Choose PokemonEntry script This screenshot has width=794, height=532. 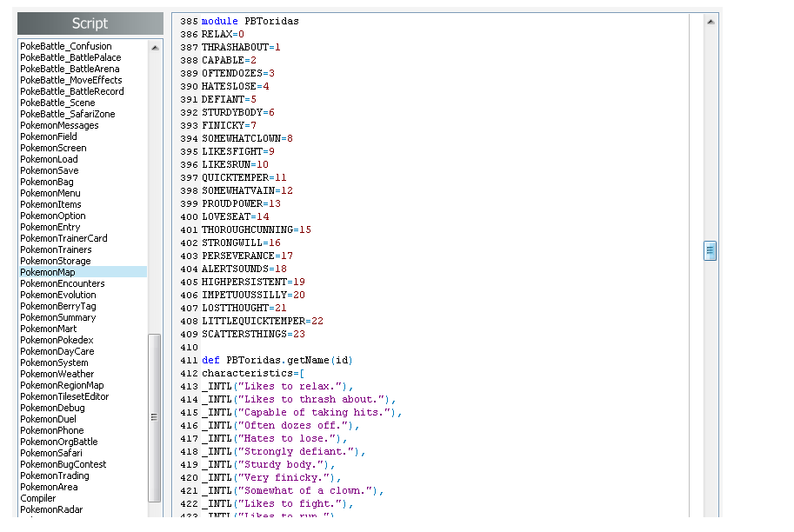pyautogui.click(x=50, y=227)
